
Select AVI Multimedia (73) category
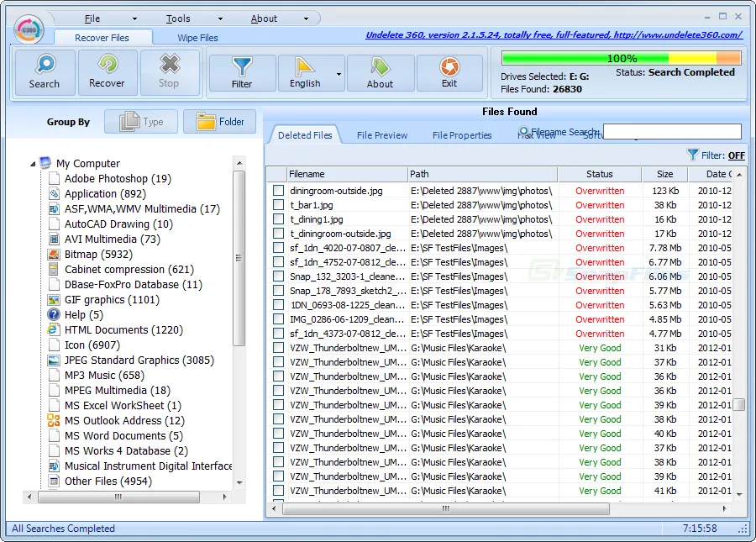(x=113, y=239)
